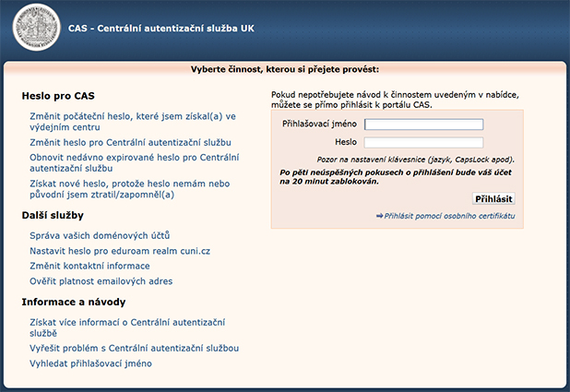Open Obnovit nedávno expirované heslo link
This screenshot has width=570, height=392.
135,163
